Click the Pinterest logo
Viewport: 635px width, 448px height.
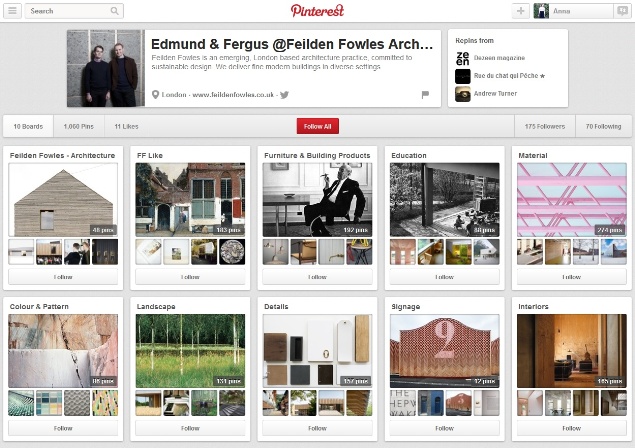(x=318, y=11)
